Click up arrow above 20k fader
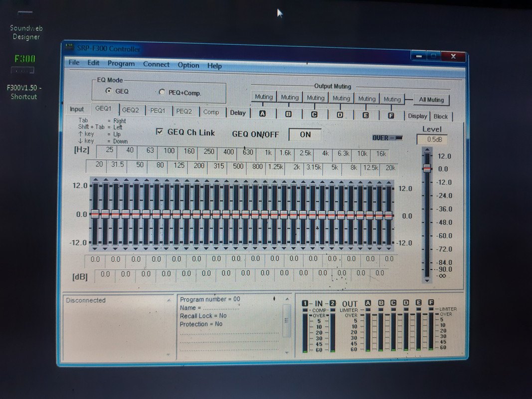Image resolution: width=532 pixels, height=399 pixels. pos(388,183)
